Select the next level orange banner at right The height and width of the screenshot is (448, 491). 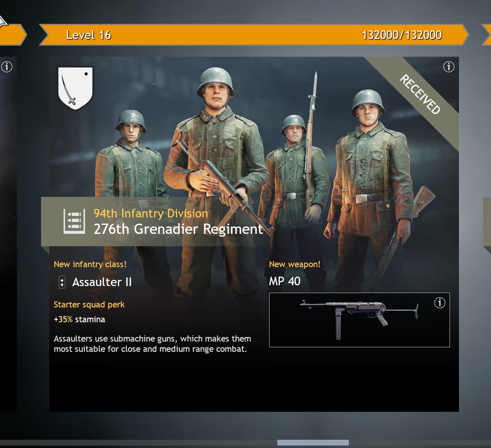(486, 35)
